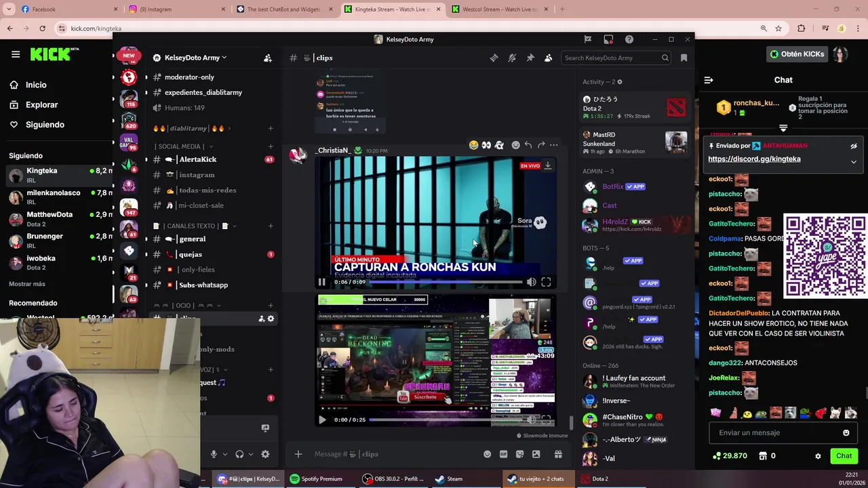Open Kick chat settings gear
Image resolution: width=868 pixels, height=488 pixels.
pyautogui.click(x=818, y=456)
